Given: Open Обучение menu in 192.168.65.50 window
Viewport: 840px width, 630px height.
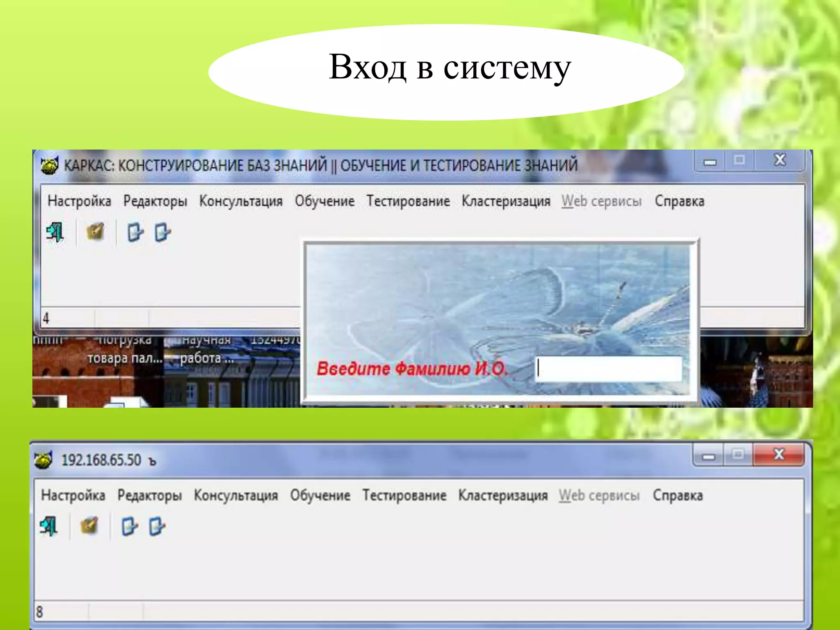Looking at the screenshot, I should [x=320, y=495].
